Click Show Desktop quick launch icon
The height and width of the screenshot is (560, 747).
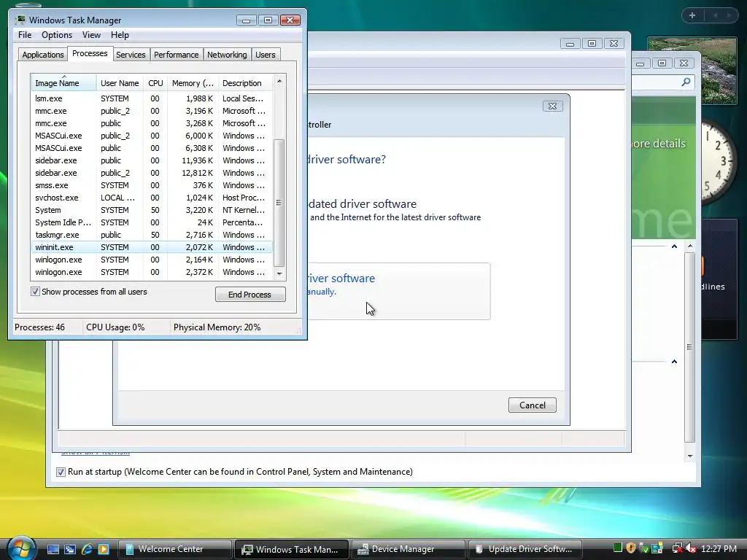pos(53,549)
